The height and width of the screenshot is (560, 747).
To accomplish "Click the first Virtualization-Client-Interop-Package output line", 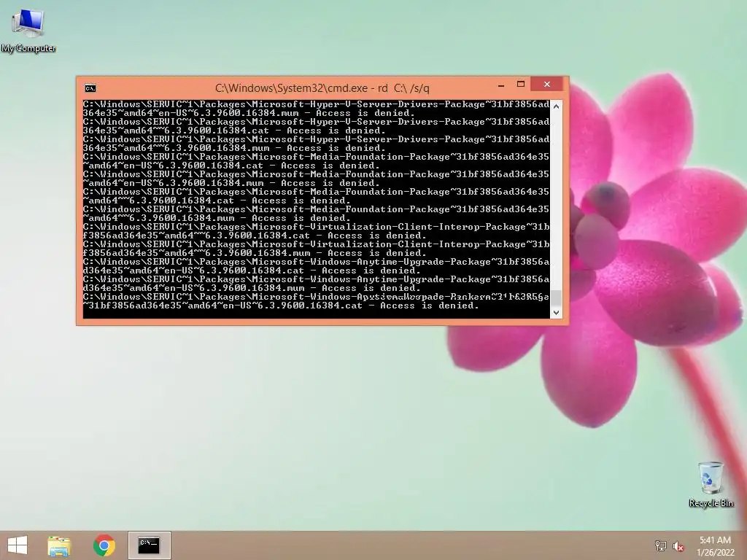I will (x=316, y=227).
